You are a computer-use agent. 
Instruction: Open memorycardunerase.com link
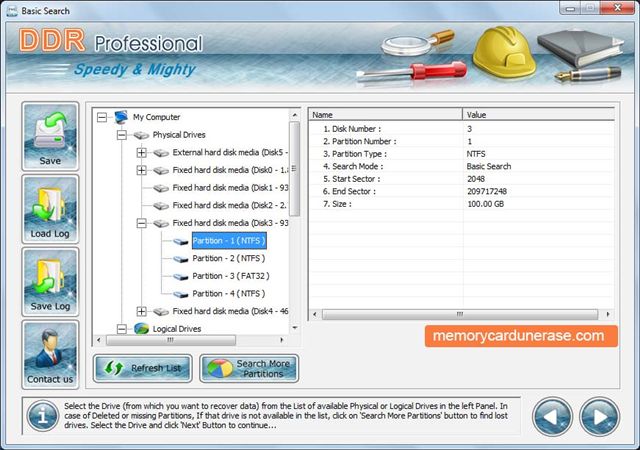(x=521, y=336)
